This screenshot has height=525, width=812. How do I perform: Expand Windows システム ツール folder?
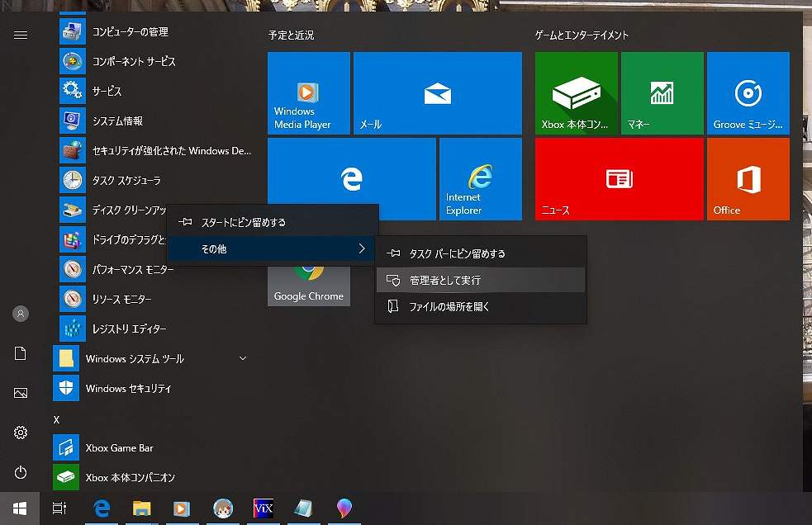(155, 359)
